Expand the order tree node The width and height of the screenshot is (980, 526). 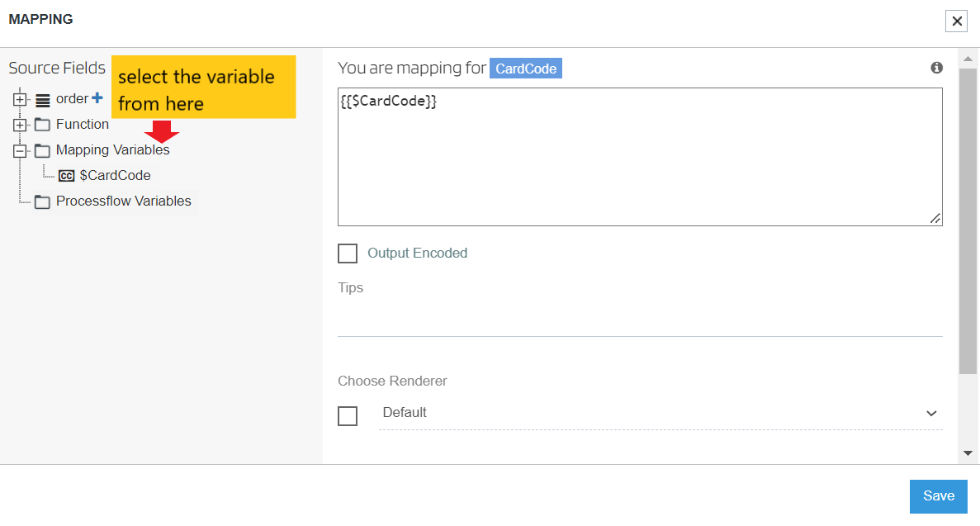point(21,100)
